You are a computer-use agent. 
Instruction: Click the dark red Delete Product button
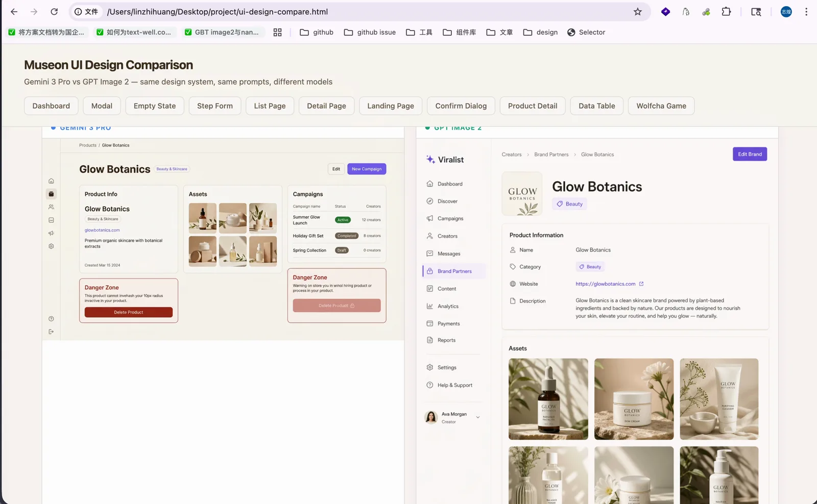click(x=129, y=312)
